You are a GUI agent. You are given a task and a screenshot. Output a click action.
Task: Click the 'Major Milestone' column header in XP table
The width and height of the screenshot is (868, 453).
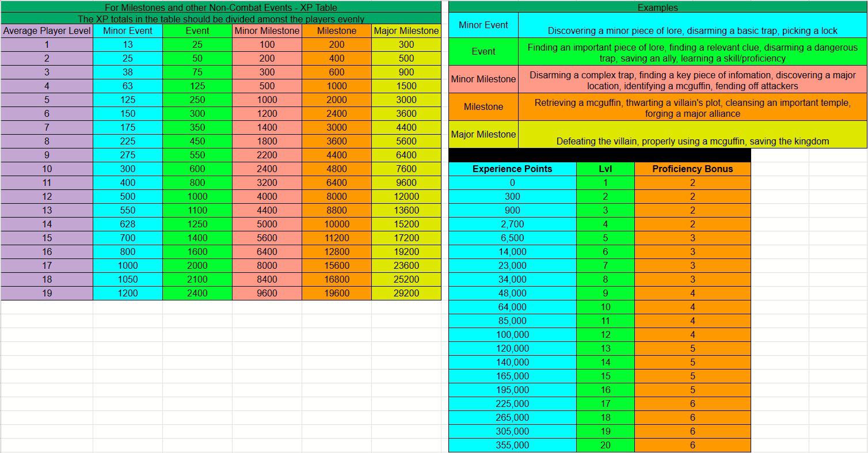point(406,31)
